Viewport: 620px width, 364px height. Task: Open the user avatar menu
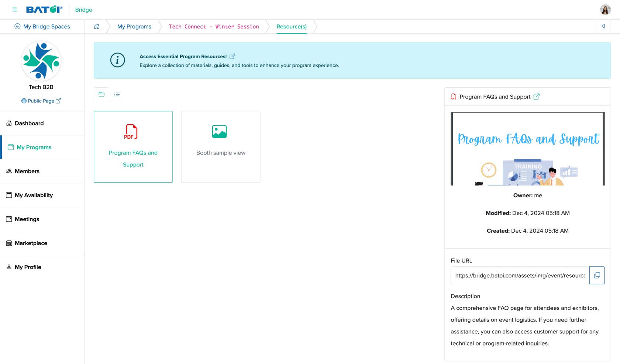[605, 10]
